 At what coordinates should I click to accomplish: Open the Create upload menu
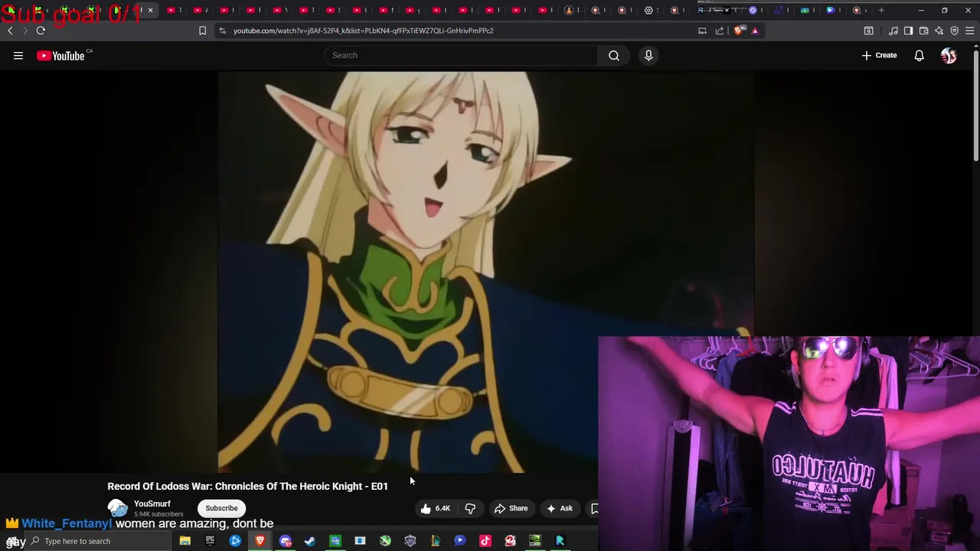coord(879,55)
